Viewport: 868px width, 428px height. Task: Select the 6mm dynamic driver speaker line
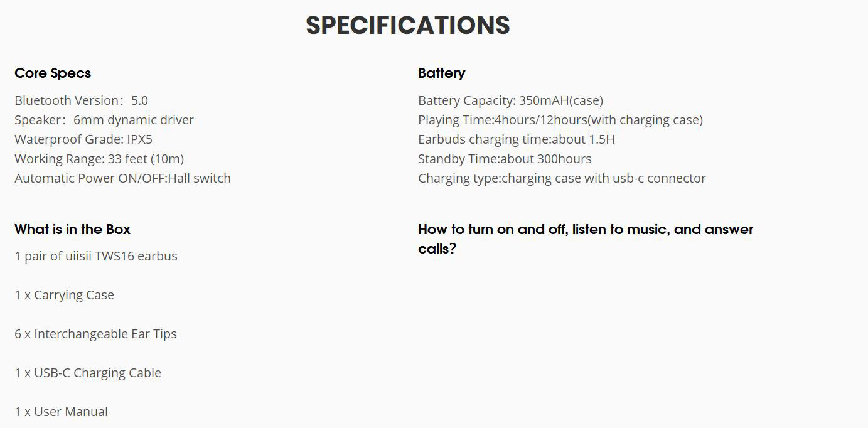point(104,120)
